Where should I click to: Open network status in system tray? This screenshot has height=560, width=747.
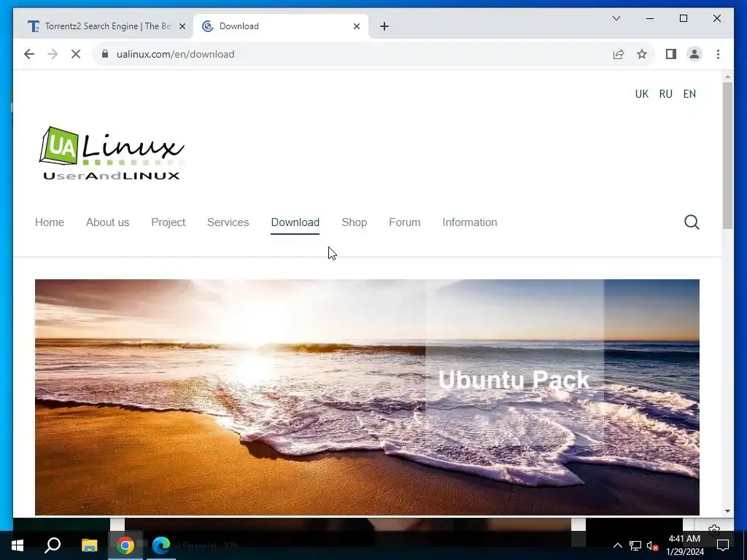(x=635, y=545)
